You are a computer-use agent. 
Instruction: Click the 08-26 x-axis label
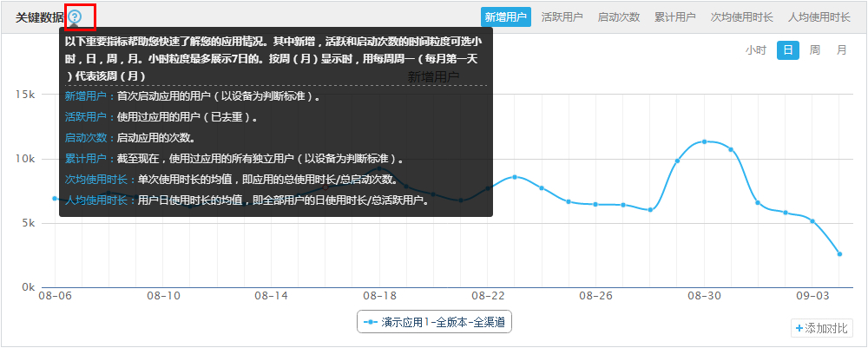tap(595, 296)
